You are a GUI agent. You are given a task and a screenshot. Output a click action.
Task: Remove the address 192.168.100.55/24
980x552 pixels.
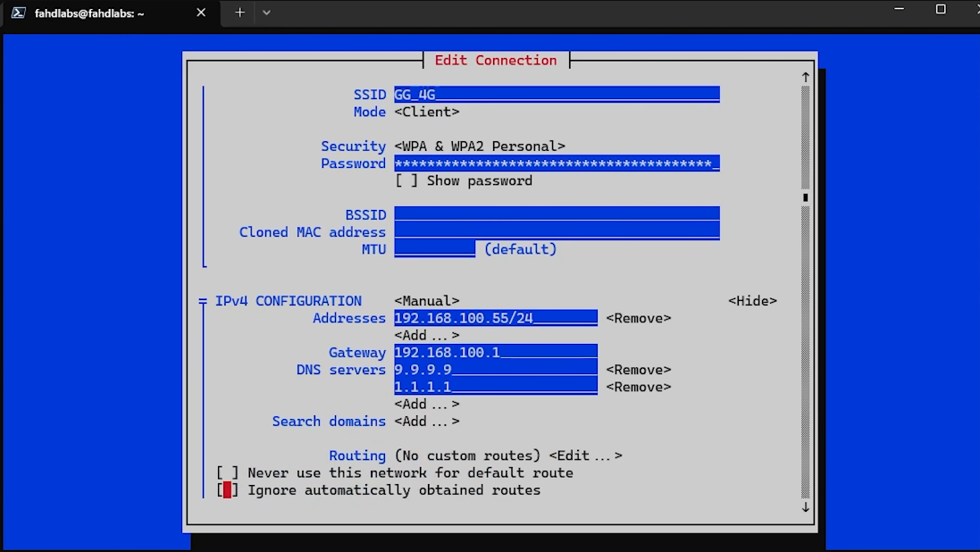tap(639, 318)
